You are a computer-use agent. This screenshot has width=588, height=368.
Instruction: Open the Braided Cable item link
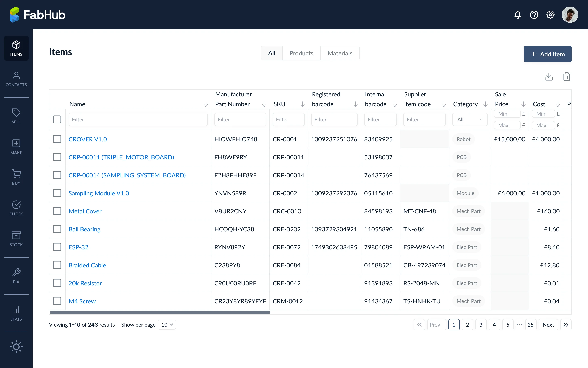point(87,265)
